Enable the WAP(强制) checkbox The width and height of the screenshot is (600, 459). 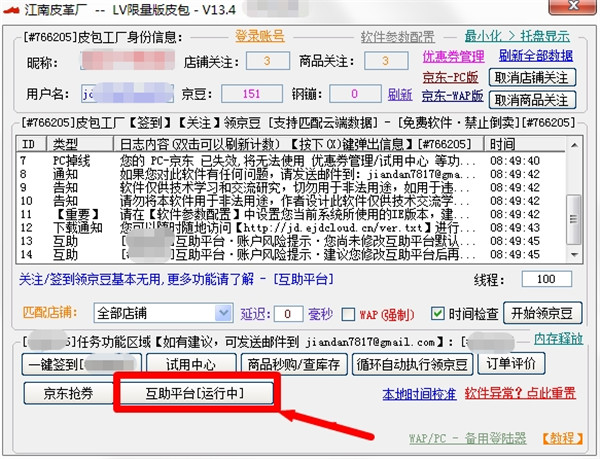coord(348,314)
